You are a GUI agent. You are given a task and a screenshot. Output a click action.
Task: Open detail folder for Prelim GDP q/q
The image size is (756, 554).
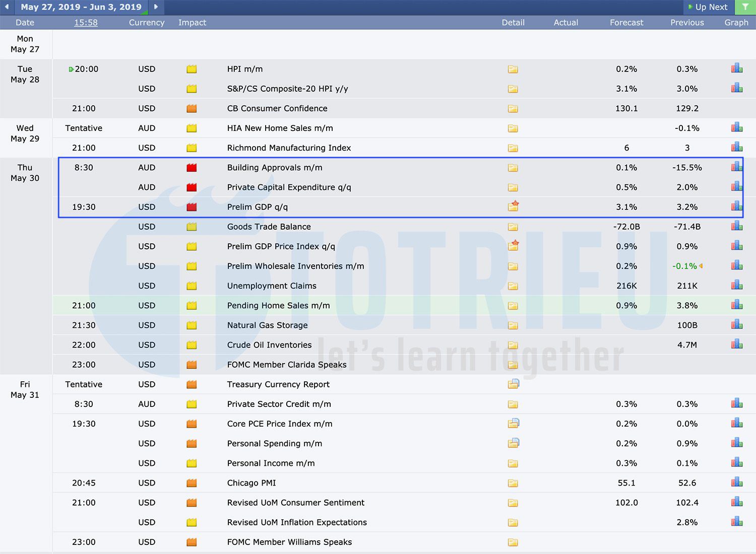[x=513, y=206]
